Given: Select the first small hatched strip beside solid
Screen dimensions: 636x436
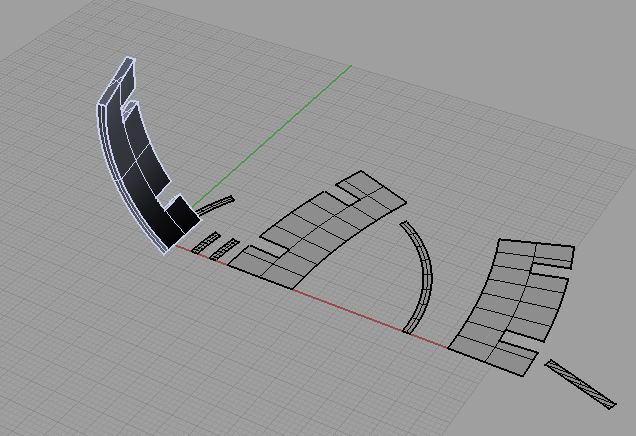Looking at the screenshot, I should point(205,243).
